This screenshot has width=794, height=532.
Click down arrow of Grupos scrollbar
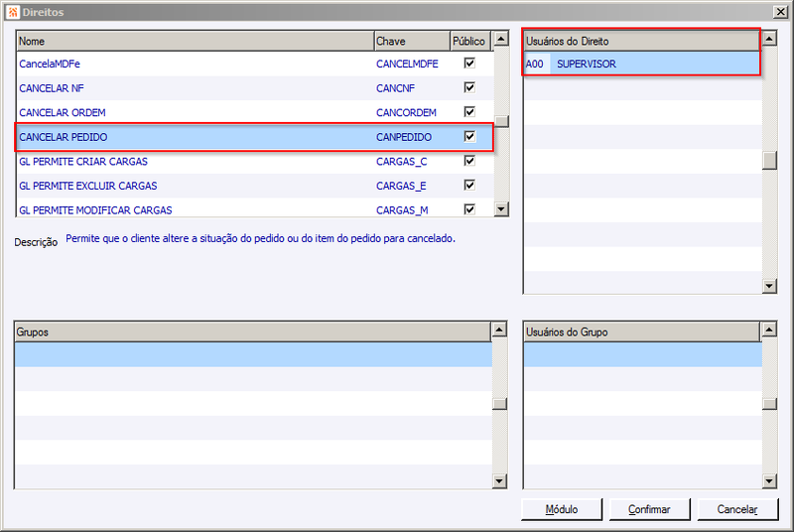point(499,480)
